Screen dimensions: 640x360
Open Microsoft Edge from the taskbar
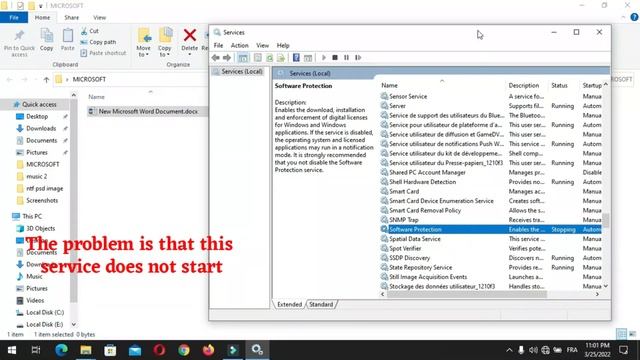tap(61, 350)
